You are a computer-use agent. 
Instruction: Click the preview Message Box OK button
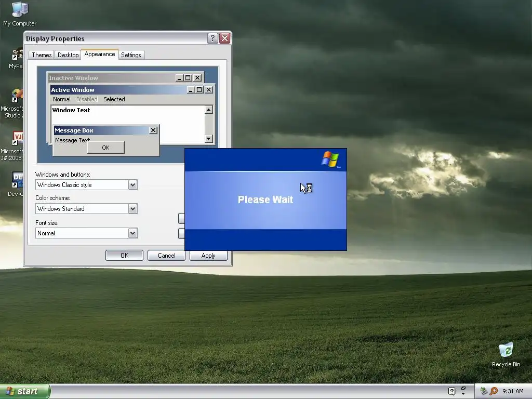(106, 148)
